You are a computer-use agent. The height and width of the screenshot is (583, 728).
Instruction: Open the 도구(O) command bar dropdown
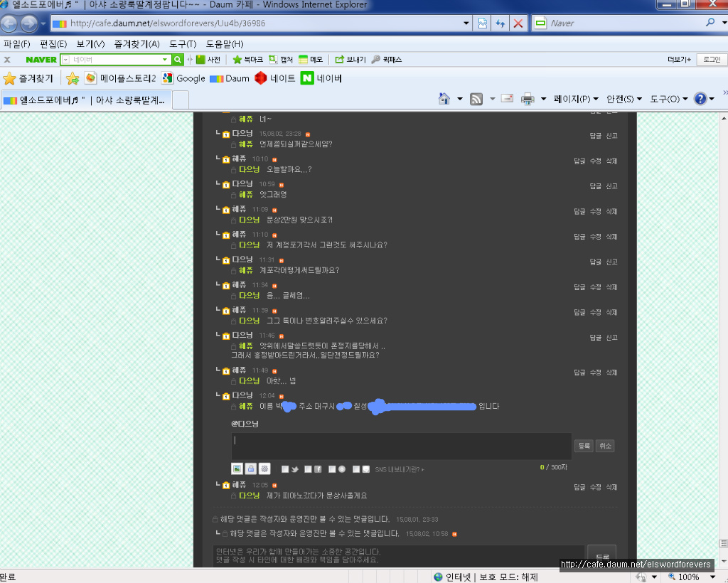tap(668, 99)
